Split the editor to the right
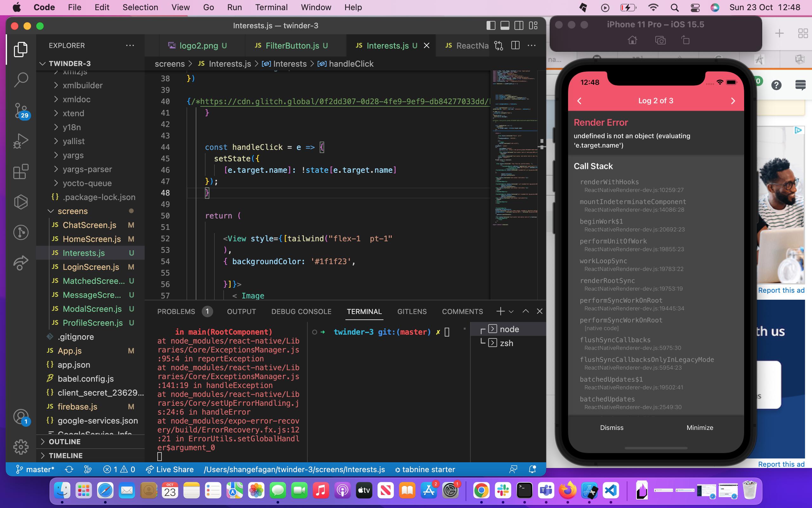The width and height of the screenshot is (812, 508). [x=515, y=45]
